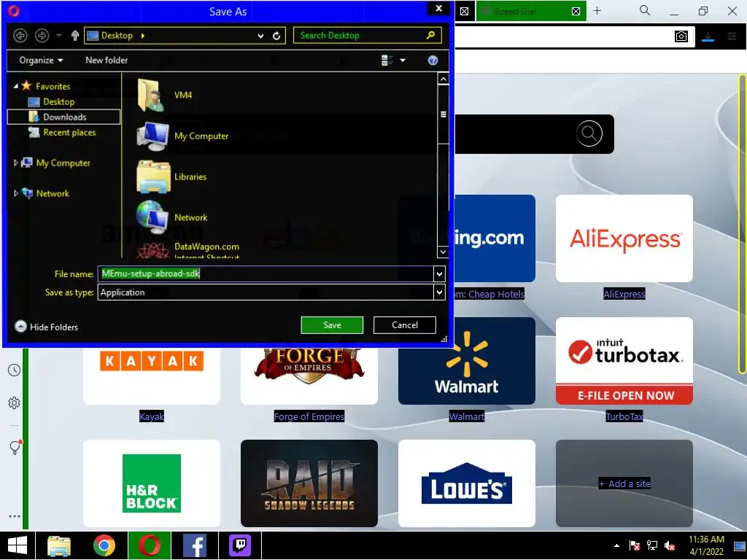
Task: Click Add a site tile
Action: 624,483
